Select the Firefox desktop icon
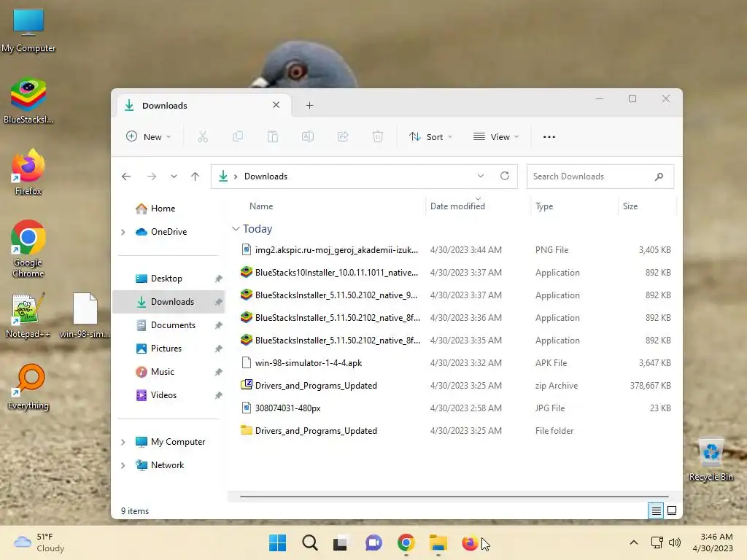 point(28,172)
